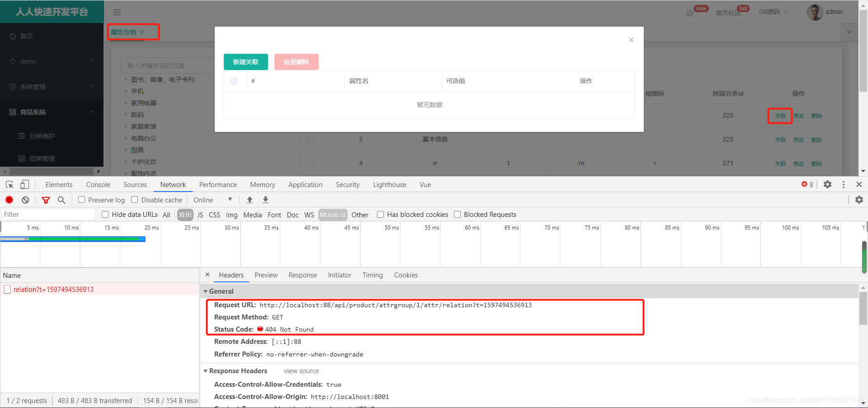The height and width of the screenshot is (408, 868).
Task: Enable Disable cache checkbox
Action: pyautogui.click(x=135, y=200)
